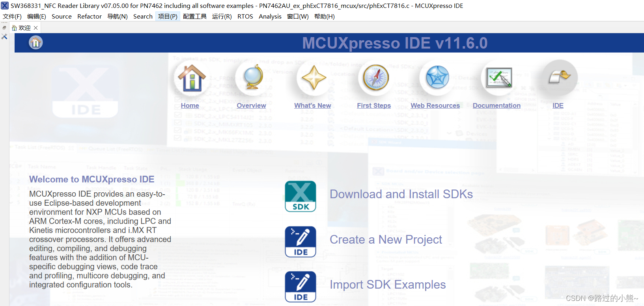Open the 配置工具 menu
The image size is (644, 306).
[195, 16]
